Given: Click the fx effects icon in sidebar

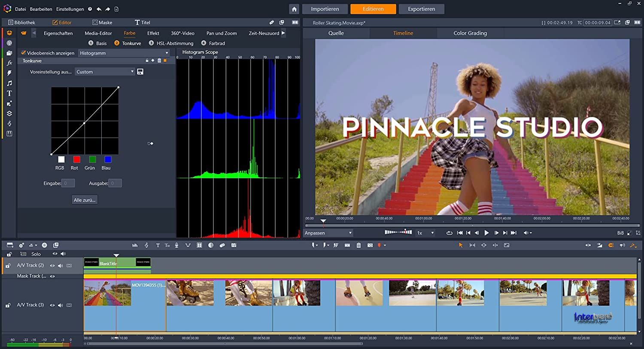Looking at the screenshot, I should pyautogui.click(x=9, y=63).
